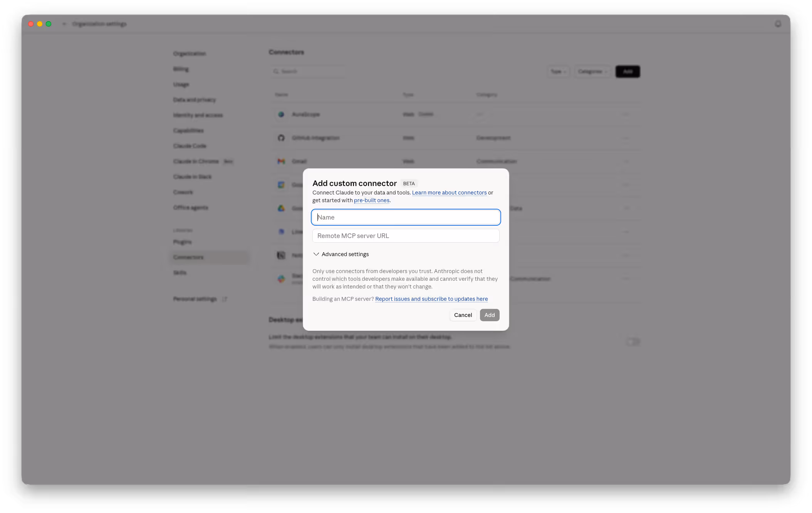This screenshot has width=812, height=513.
Task: Click the Gmail row icon
Action: [x=281, y=161]
